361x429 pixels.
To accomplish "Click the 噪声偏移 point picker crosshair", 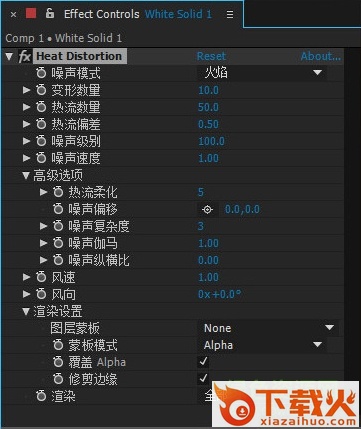I will click(x=208, y=209).
